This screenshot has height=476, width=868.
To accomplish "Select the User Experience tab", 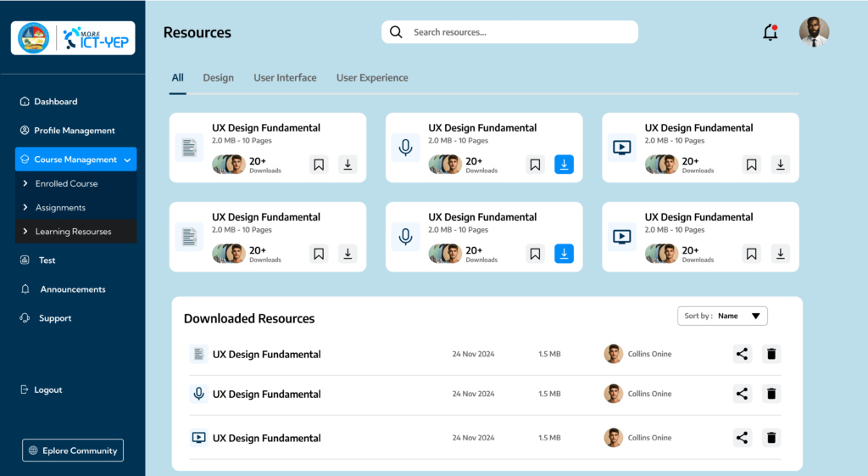I will click(x=372, y=78).
